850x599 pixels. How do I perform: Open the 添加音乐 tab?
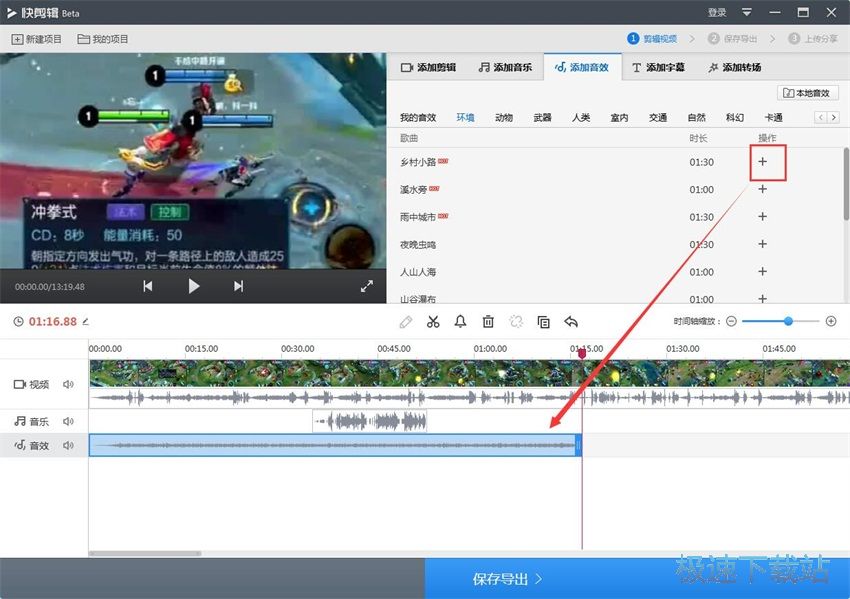tap(505, 67)
